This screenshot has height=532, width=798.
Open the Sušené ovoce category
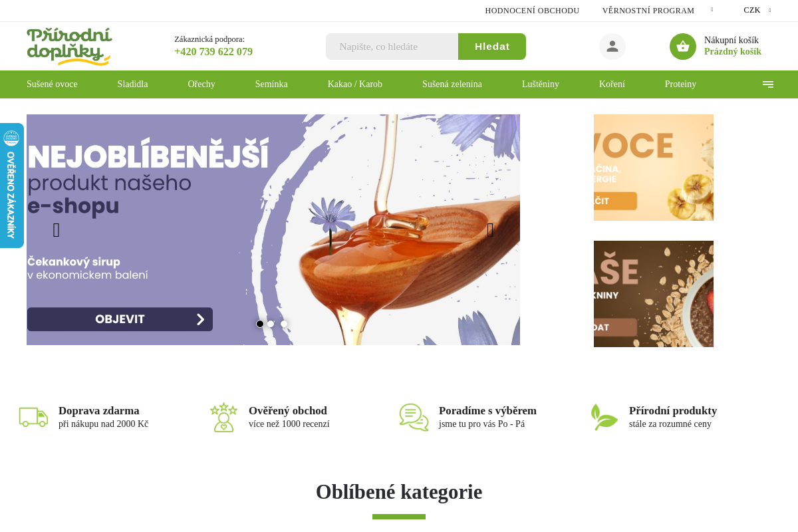(52, 84)
